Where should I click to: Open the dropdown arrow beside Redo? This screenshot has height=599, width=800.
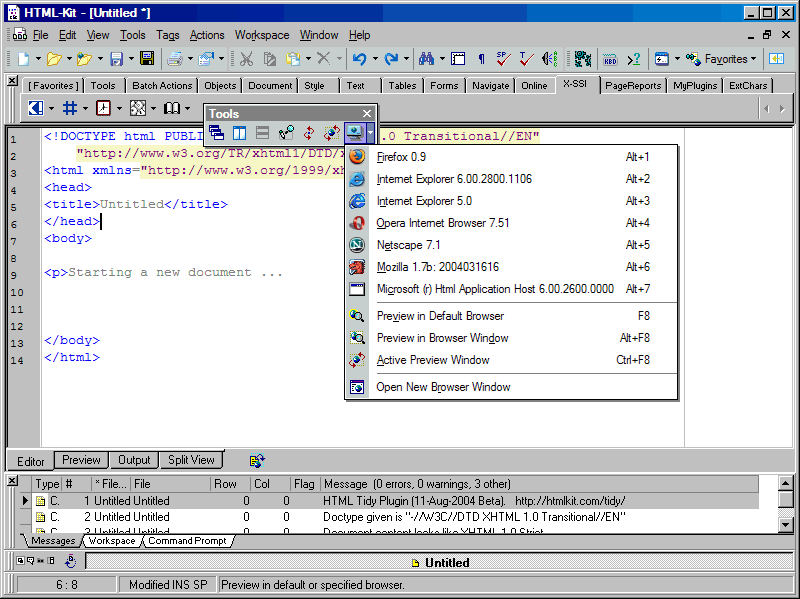(406, 59)
